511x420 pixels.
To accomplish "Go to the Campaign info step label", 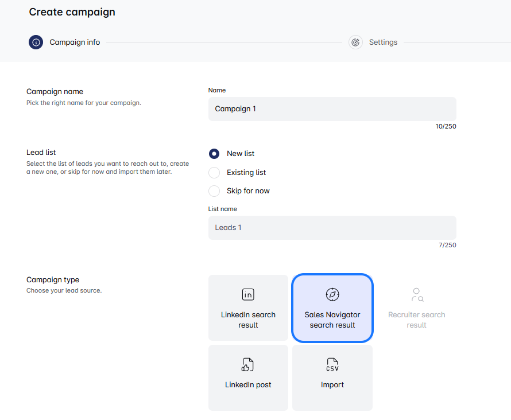I will click(75, 42).
